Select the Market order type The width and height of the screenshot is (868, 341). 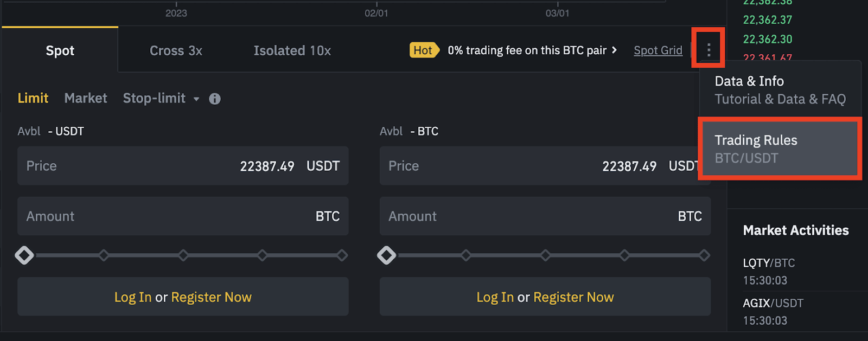(86, 98)
